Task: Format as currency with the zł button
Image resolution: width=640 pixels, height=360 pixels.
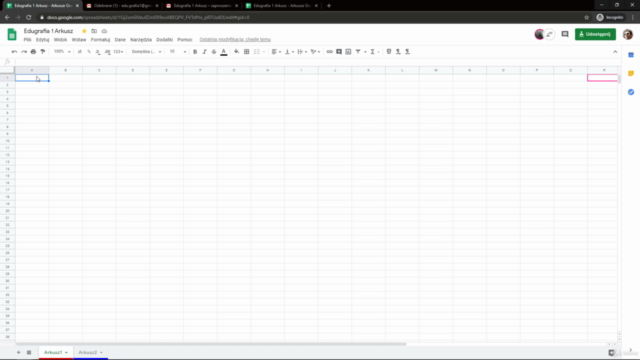Action: [80, 52]
